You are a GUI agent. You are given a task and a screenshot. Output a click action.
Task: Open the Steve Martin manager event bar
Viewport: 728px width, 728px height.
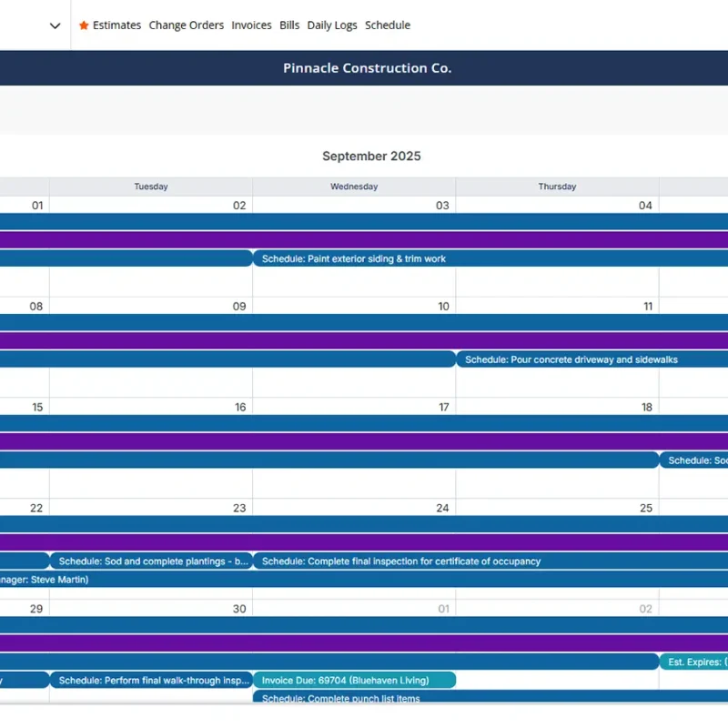click(364, 579)
